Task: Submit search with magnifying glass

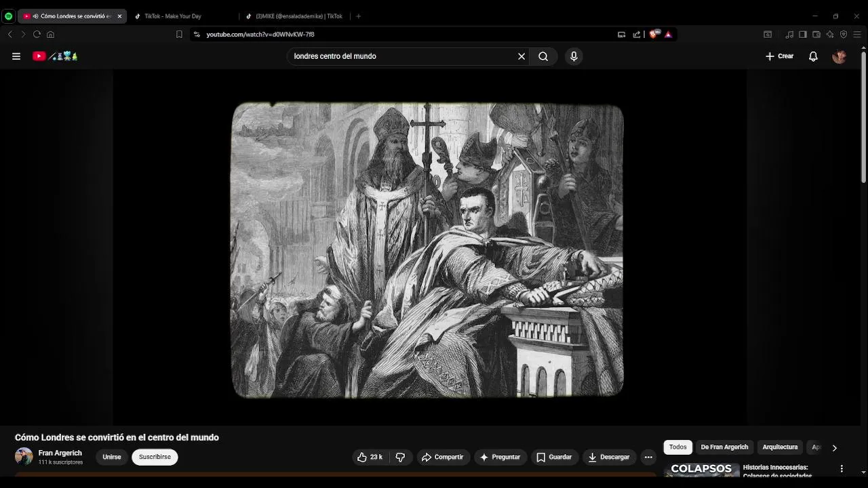Action: 543,56
